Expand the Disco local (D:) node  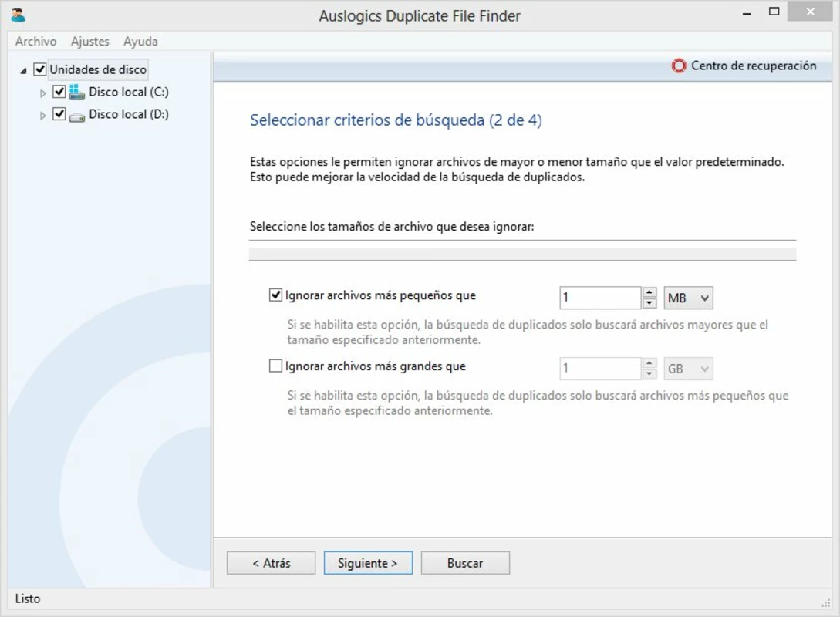click(43, 116)
